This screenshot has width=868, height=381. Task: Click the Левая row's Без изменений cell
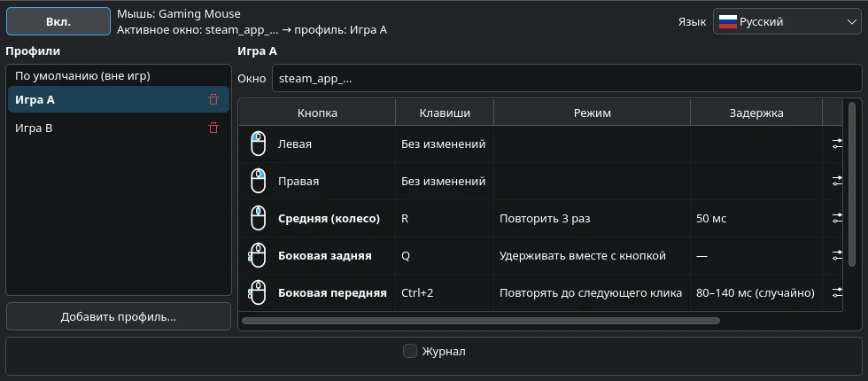tap(444, 144)
